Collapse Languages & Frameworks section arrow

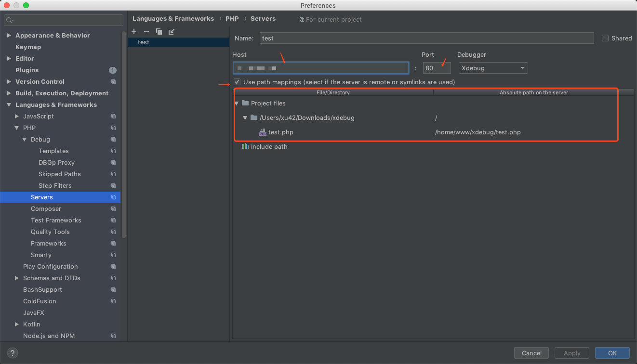point(9,105)
